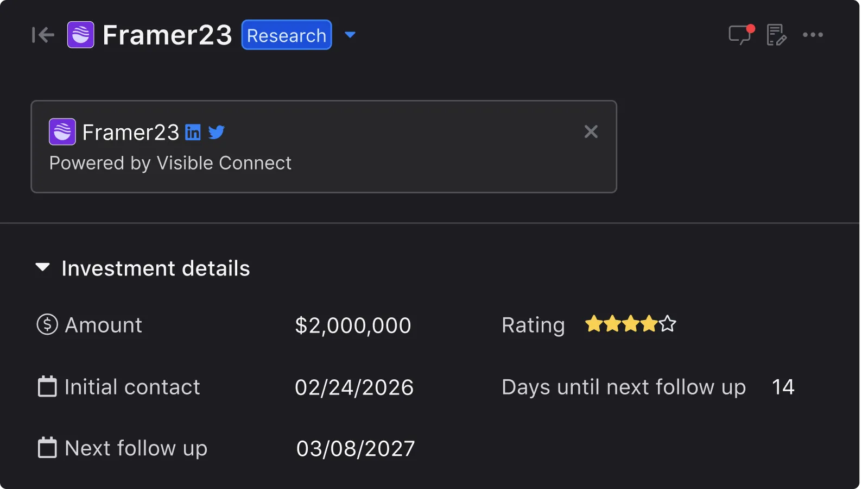This screenshot has height=489, width=868.
Task: Collapse the Investment details section
Action: tap(42, 267)
